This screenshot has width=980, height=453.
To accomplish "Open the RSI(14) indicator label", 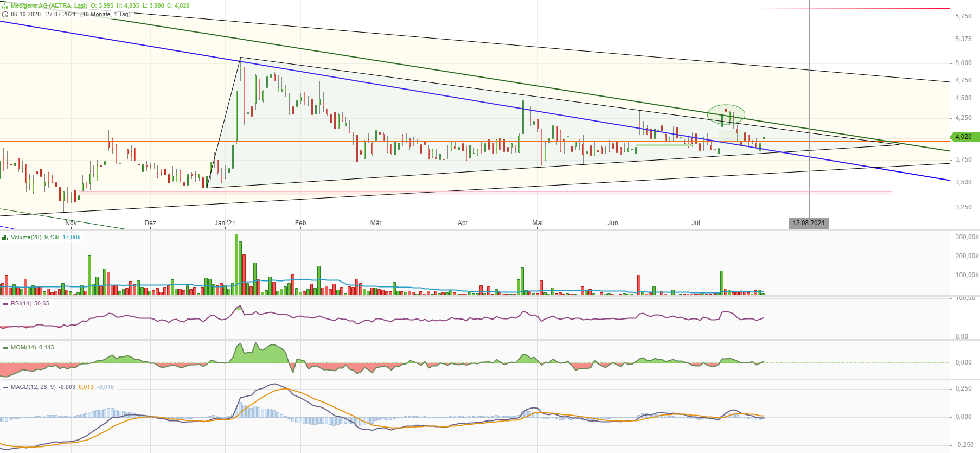I will point(21,304).
